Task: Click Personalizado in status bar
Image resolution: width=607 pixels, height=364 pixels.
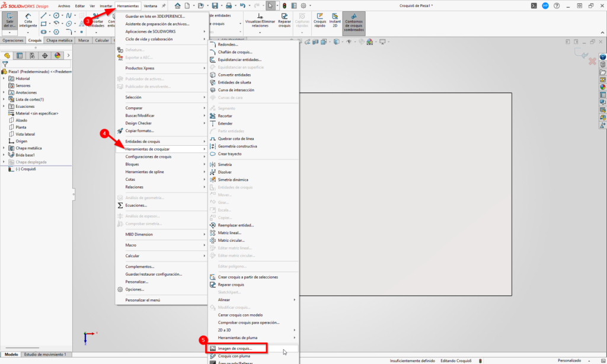Action: [x=569, y=360]
